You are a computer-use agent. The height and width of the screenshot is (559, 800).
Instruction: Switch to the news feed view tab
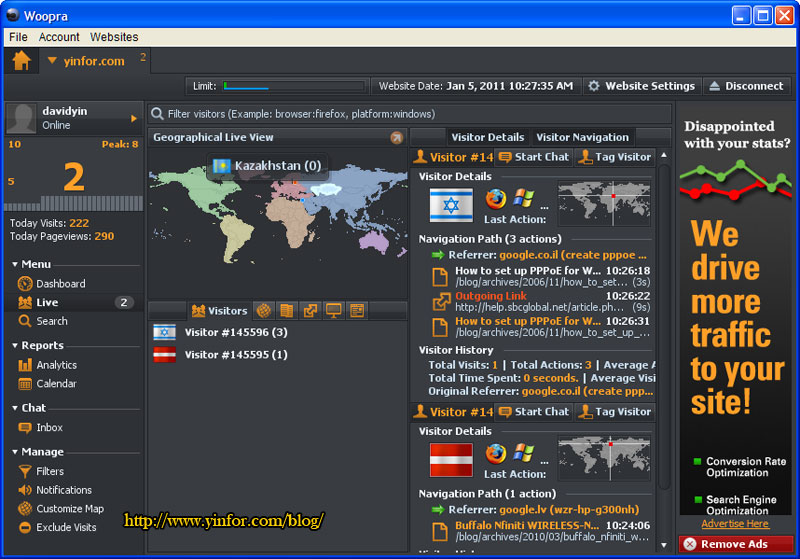coord(357,311)
